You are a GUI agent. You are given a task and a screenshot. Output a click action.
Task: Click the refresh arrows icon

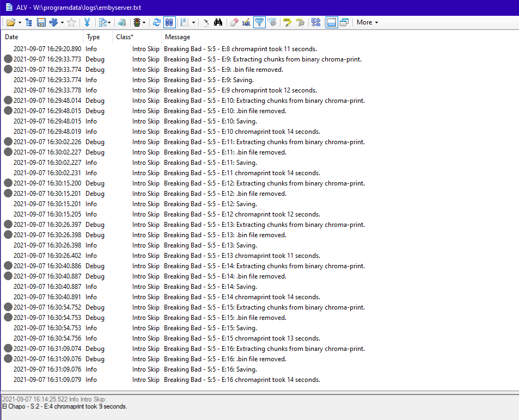click(x=156, y=22)
